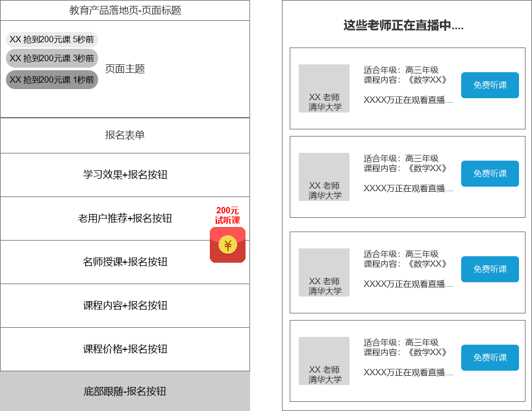
Task: Click the '名师授课+报名按钮' section
Action: click(x=125, y=262)
